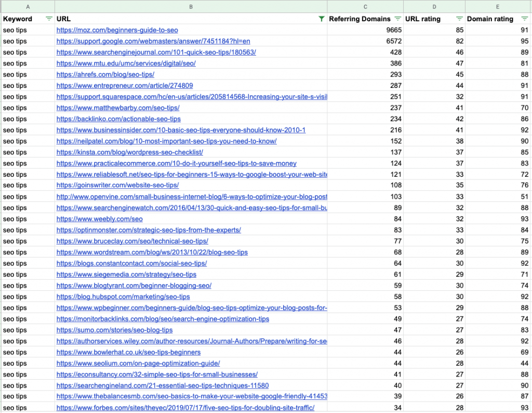The image size is (532, 413).
Task: Select the Referring Domains cell showing 234
Action: (365, 119)
